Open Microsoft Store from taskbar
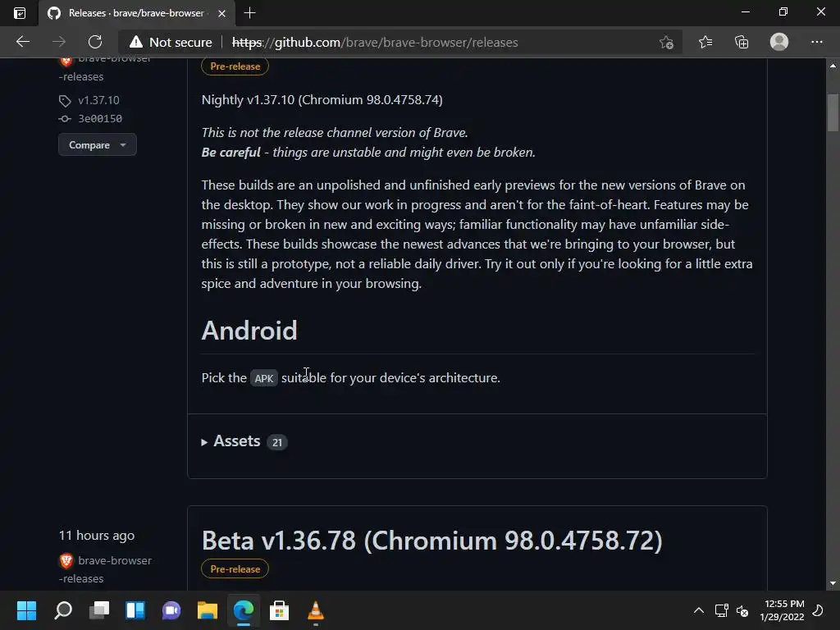The image size is (840, 630). click(x=279, y=610)
